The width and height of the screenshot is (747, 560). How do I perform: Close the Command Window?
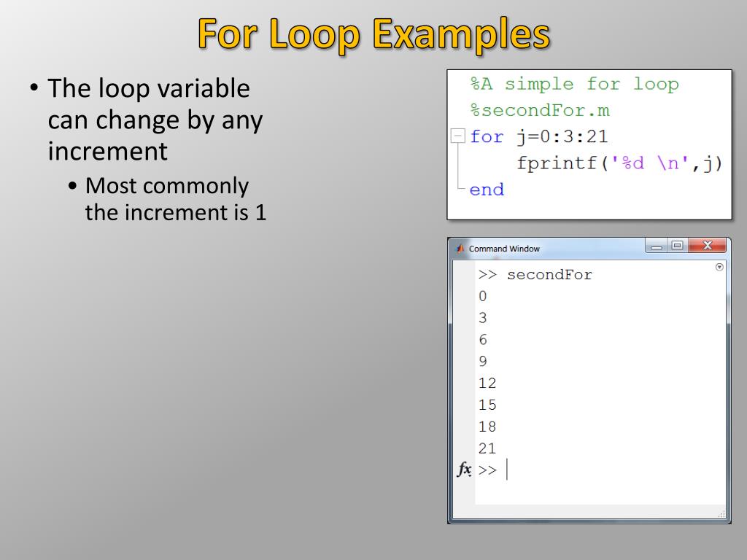(x=708, y=246)
